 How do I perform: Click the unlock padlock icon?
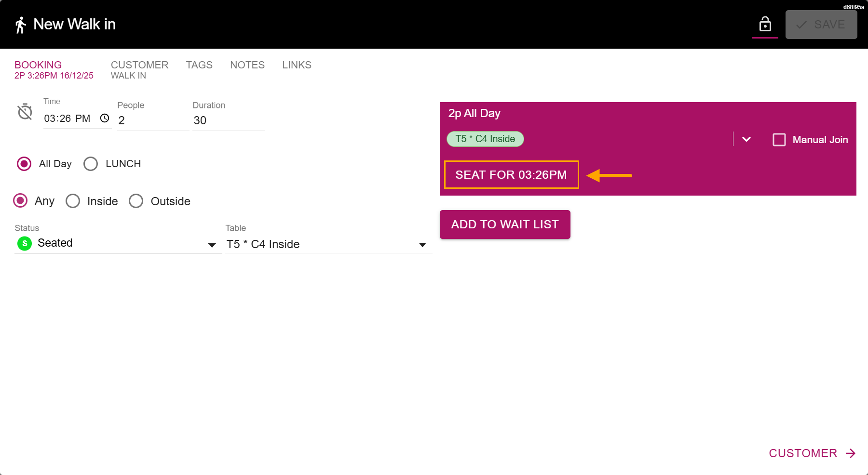click(765, 24)
